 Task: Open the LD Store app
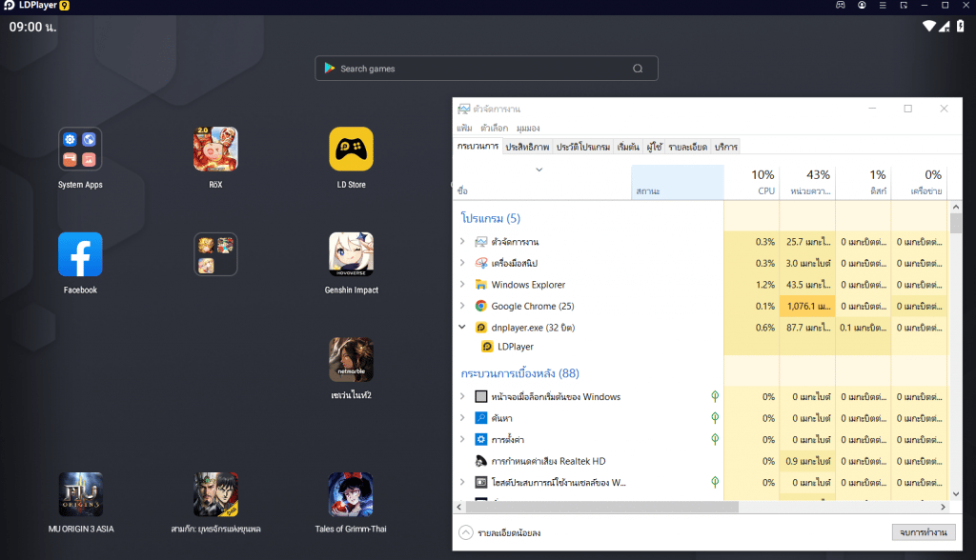351,149
